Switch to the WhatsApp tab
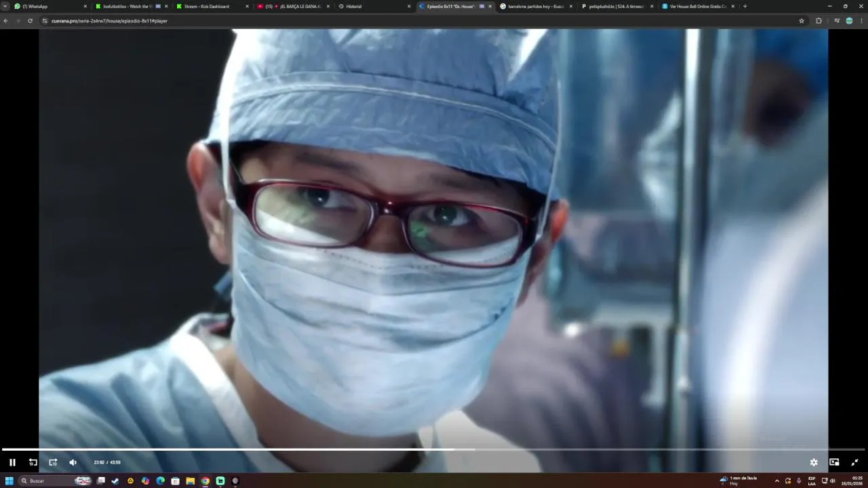The image size is (868, 488). (47, 6)
